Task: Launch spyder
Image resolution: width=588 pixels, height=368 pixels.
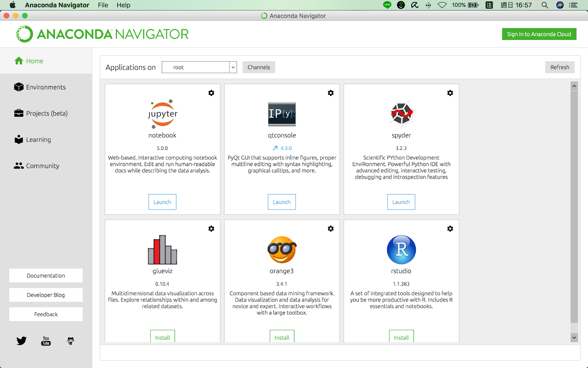Action: point(401,202)
